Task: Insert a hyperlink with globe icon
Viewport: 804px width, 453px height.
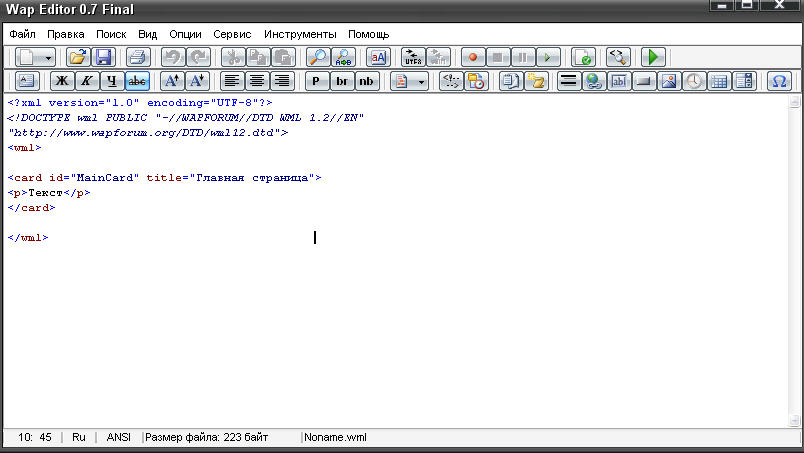Action: (594, 81)
